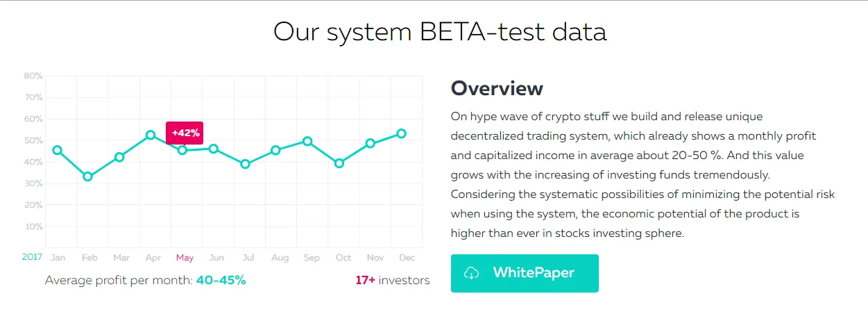Select the May data point circle

182,150
